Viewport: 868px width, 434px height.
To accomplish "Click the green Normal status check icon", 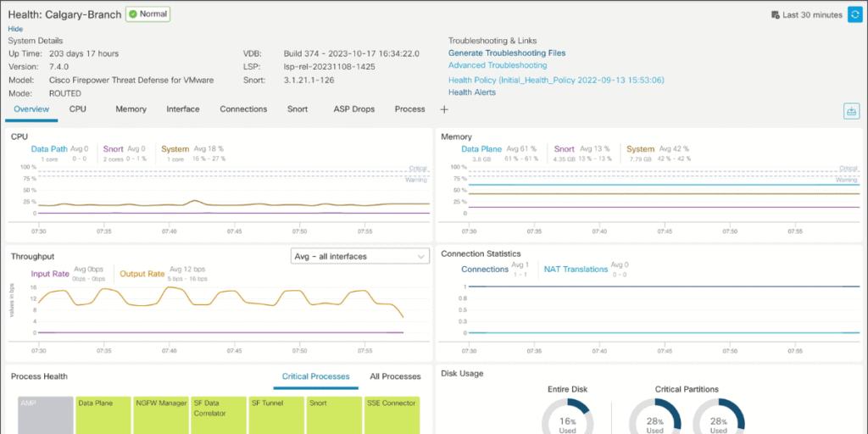I will click(133, 14).
